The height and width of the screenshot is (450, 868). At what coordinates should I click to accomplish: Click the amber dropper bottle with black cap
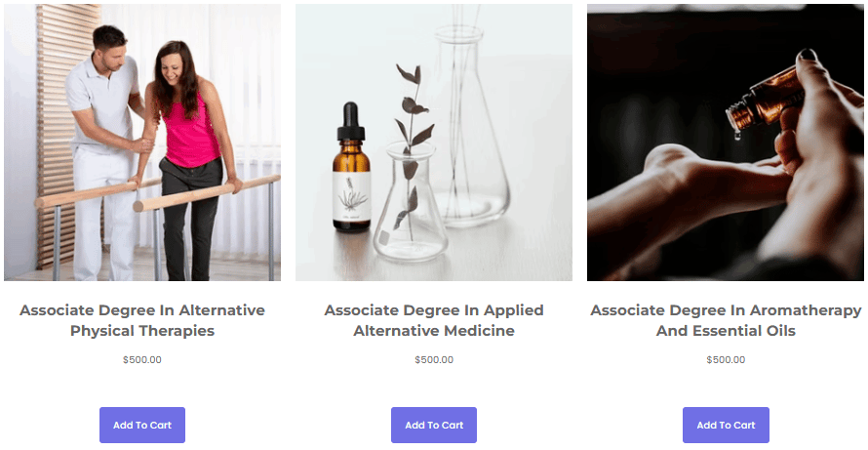(351, 167)
